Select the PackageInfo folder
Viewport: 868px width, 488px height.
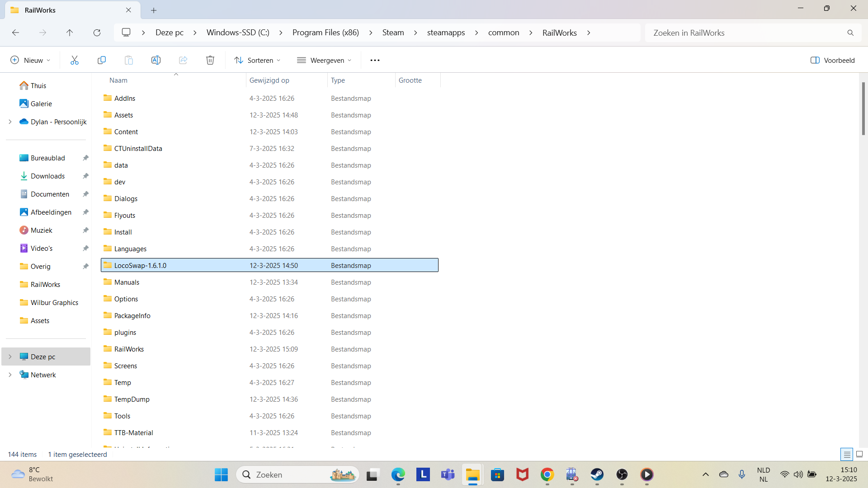pos(269,315)
